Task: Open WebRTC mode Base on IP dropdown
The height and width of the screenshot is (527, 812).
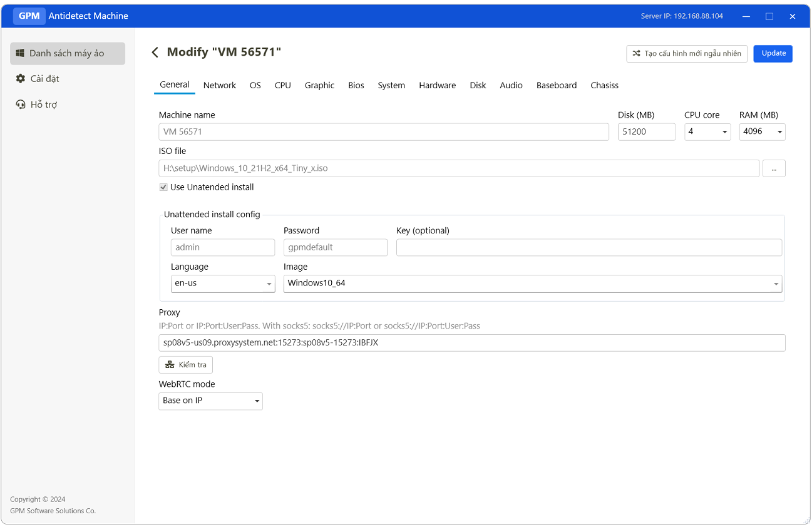Action: 210,401
